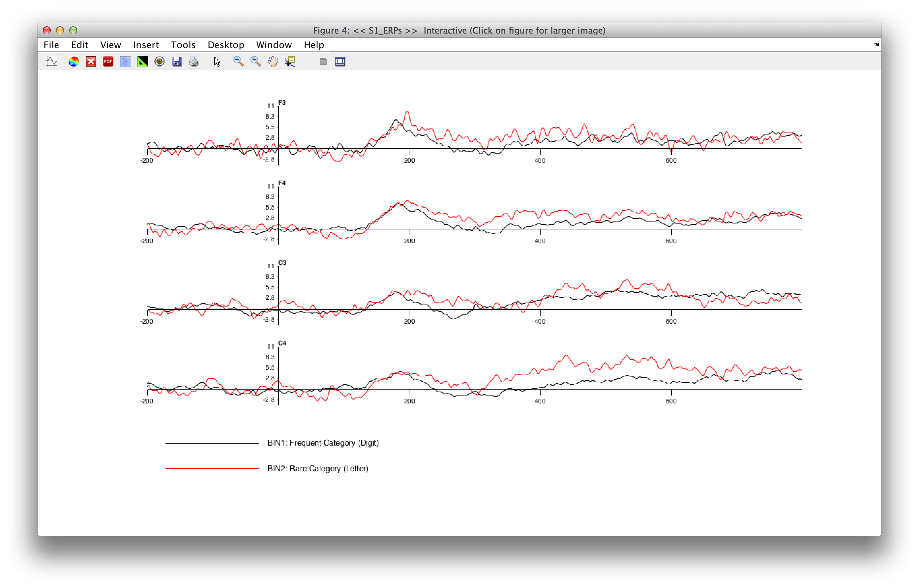Screen dimensions: 919x588
Task: Activate the Zoom In magnifier
Action: click(239, 62)
